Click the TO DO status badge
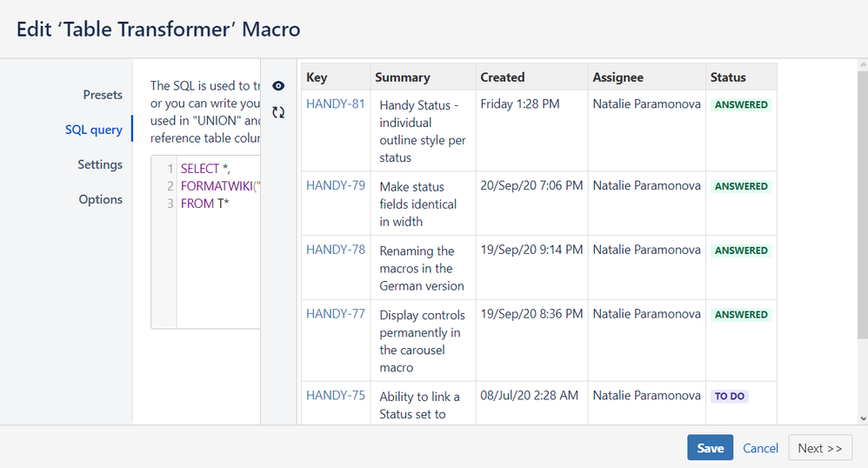 (730, 396)
